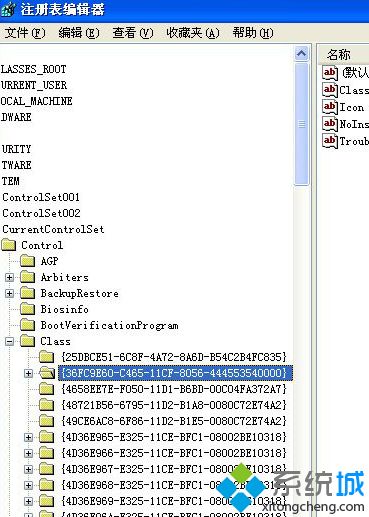This screenshot has height=517, width=369.
Task: Click the Biosinfo folder icon
Action: click(27, 309)
